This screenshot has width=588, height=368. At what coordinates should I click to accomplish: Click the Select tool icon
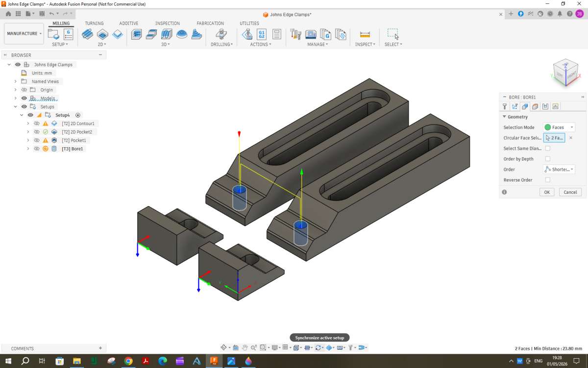coord(393,34)
